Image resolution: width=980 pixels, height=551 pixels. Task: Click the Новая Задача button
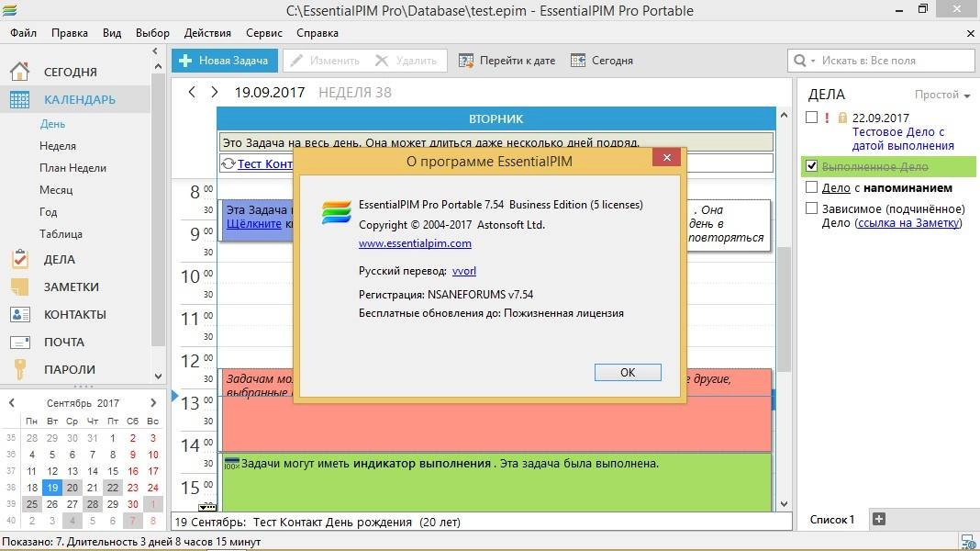[x=225, y=61]
